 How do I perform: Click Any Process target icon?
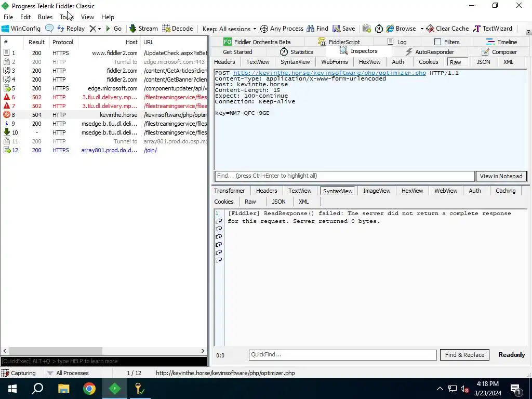[264, 29]
